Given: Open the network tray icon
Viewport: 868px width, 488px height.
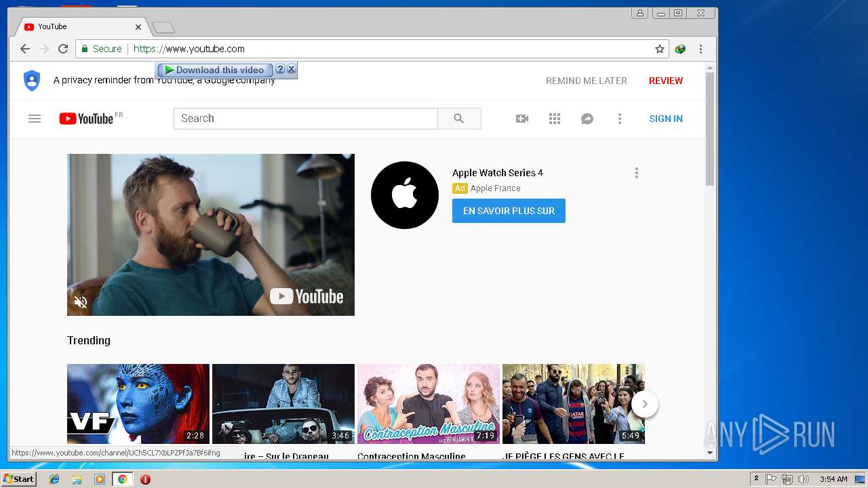Looking at the screenshot, I should 787,479.
